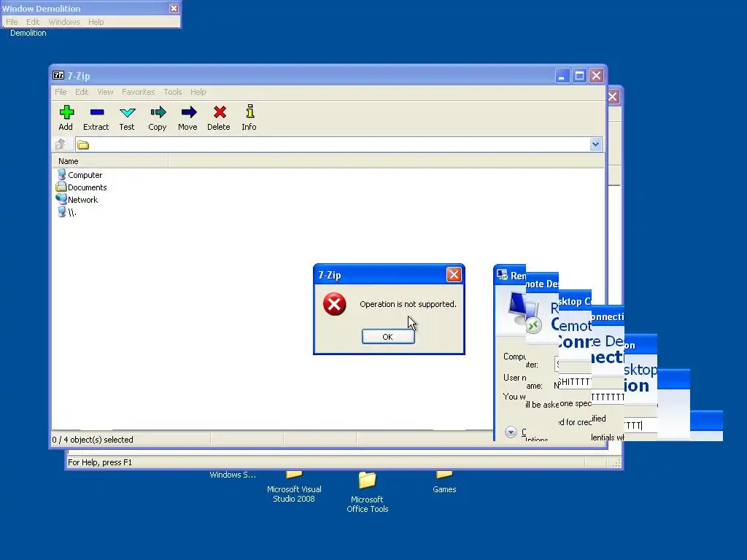Click the Copy toolbar icon
747x560 pixels.
[158, 112]
